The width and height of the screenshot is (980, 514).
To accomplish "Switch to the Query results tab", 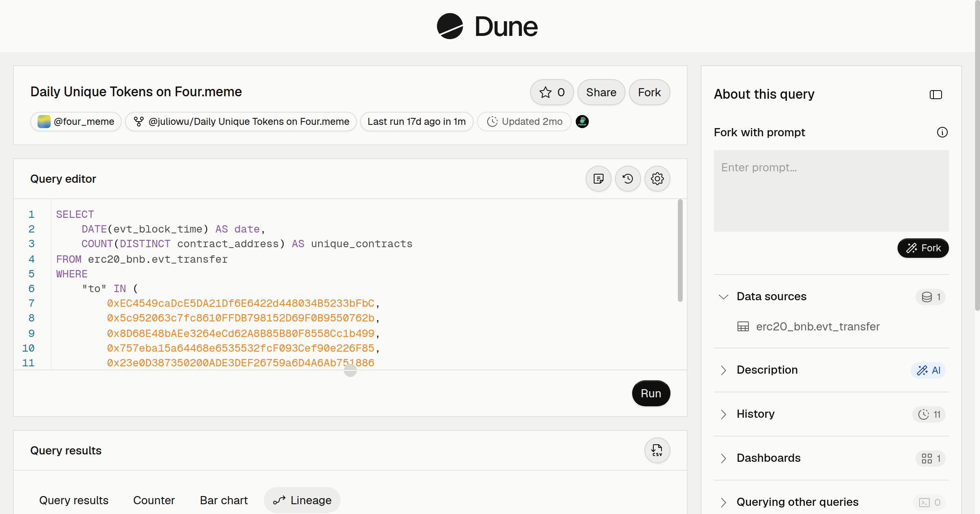I will point(74,500).
